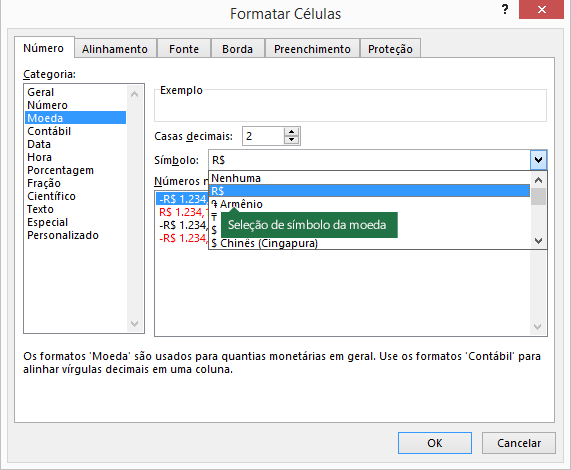The height and width of the screenshot is (470, 571).
Task: Choose the Data category
Action: [76, 144]
